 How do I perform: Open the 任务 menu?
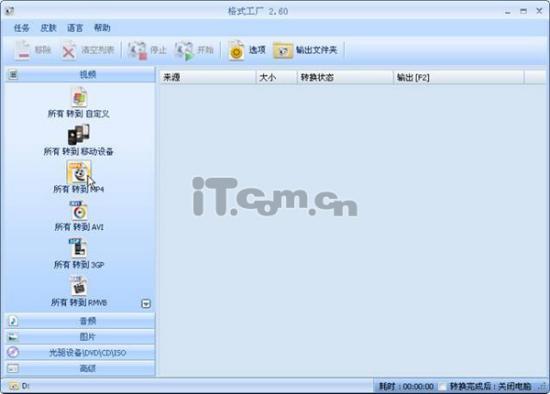(21, 28)
